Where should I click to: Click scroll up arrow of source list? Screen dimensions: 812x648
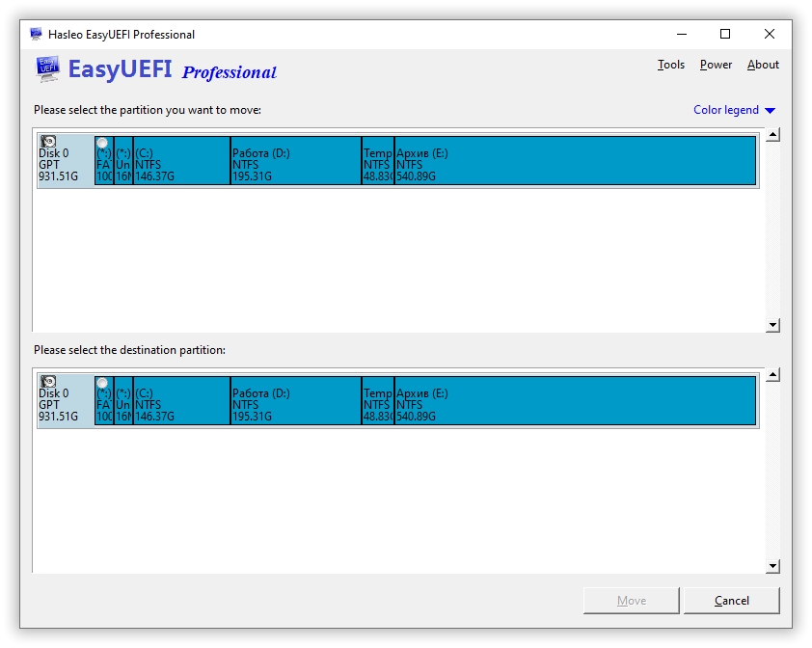[772, 135]
